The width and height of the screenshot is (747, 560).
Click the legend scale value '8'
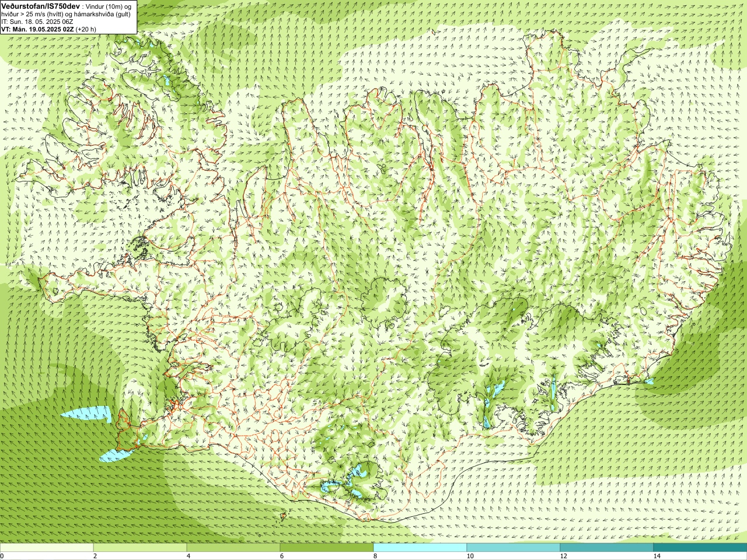click(376, 556)
